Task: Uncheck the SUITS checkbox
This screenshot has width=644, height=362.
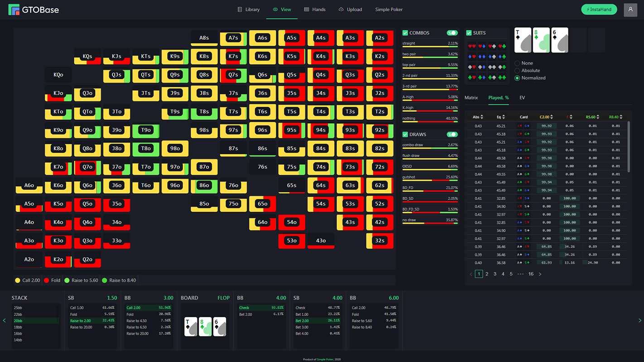Action: pyautogui.click(x=469, y=33)
